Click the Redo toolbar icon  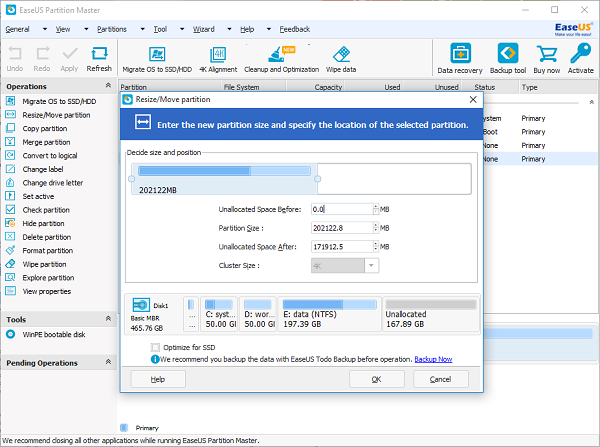tap(42, 59)
